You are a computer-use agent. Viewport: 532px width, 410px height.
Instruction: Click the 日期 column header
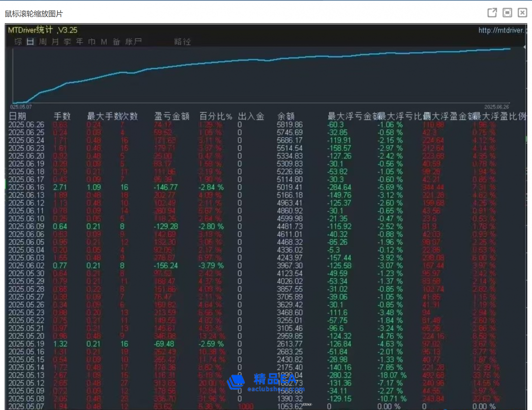18,116
